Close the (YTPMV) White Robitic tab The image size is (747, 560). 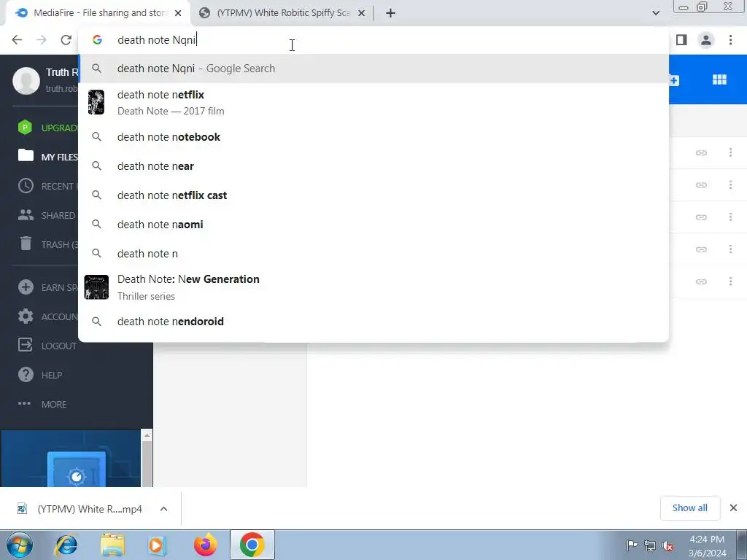click(362, 13)
